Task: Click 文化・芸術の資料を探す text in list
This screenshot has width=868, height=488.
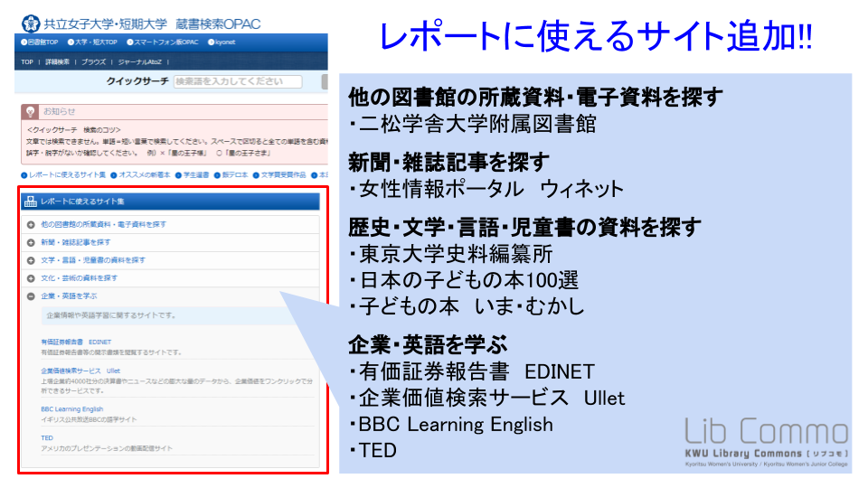Action: [80, 278]
